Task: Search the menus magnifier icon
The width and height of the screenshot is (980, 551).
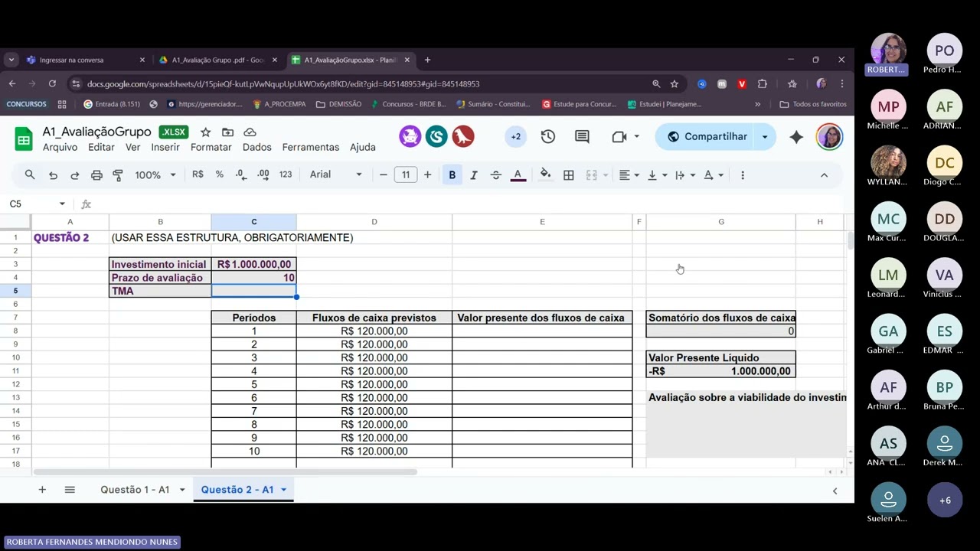Action: pos(30,175)
